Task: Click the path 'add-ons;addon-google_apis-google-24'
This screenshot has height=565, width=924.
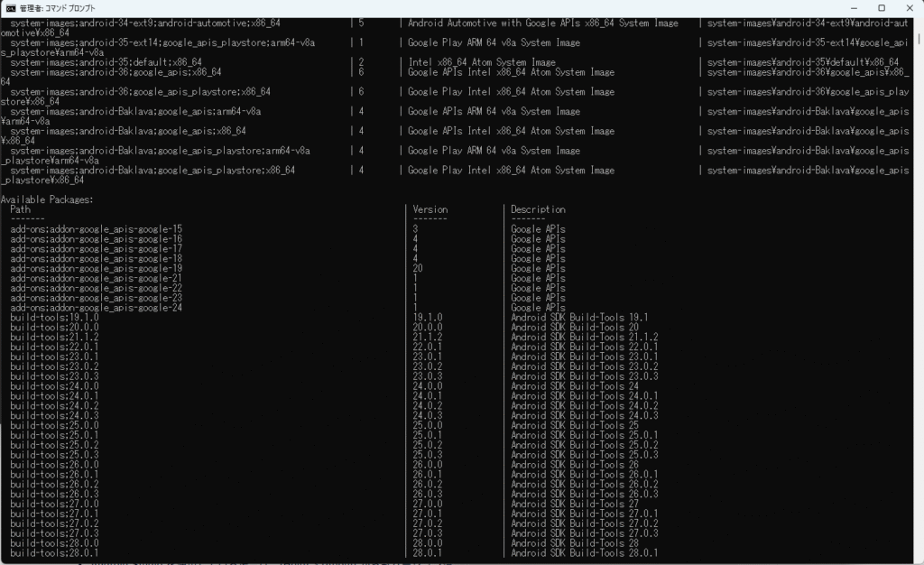Action: pyautogui.click(x=96, y=308)
